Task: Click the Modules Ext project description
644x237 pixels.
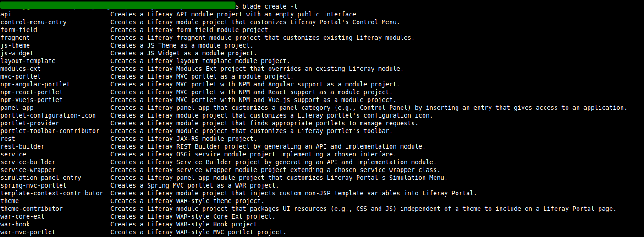Action: [257, 69]
